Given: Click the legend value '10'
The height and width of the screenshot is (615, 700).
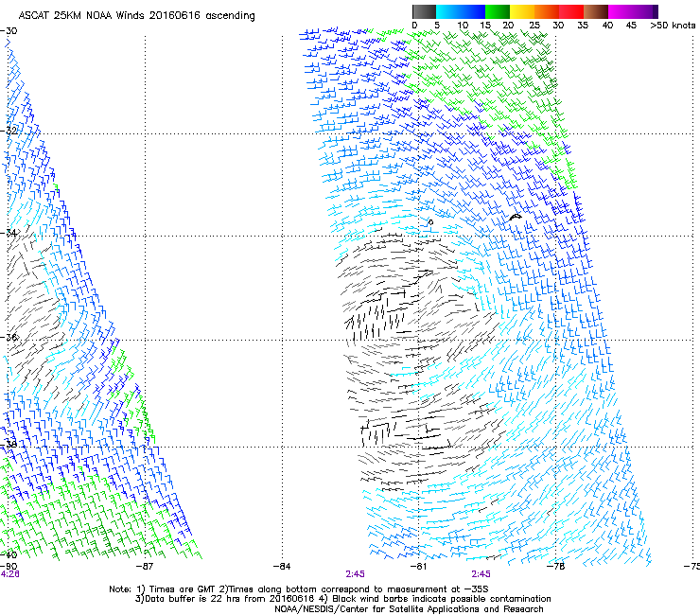Looking at the screenshot, I should 463,26.
